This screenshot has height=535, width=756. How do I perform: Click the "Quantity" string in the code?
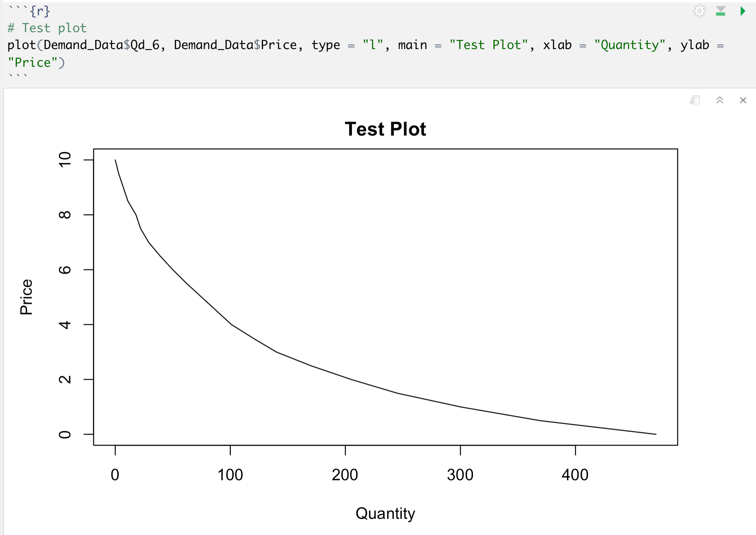tap(630, 45)
